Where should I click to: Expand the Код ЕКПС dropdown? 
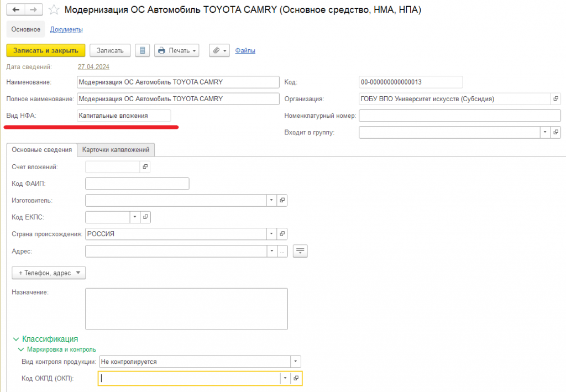pos(135,217)
